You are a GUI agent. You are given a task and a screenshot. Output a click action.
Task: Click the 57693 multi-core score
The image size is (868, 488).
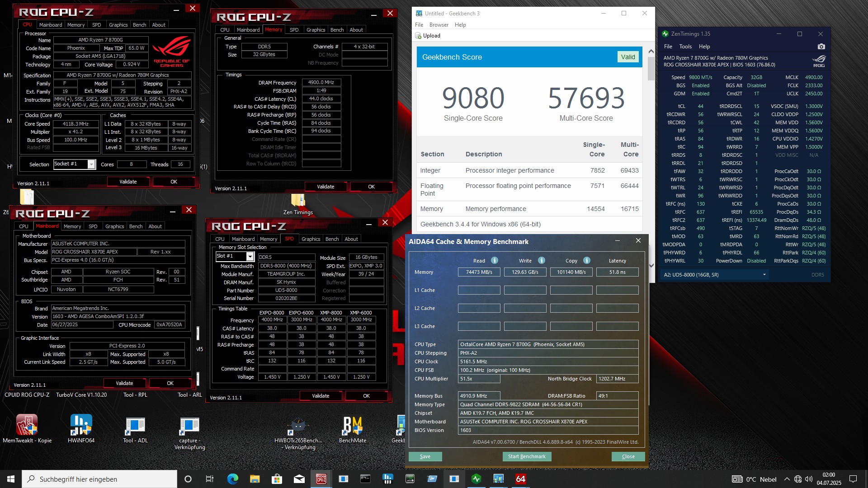(x=586, y=98)
